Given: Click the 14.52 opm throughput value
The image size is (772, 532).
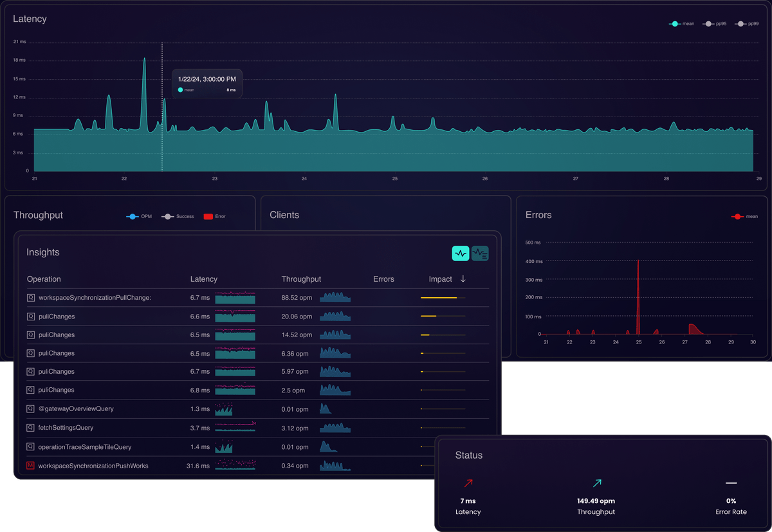Looking at the screenshot, I should click(x=297, y=335).
